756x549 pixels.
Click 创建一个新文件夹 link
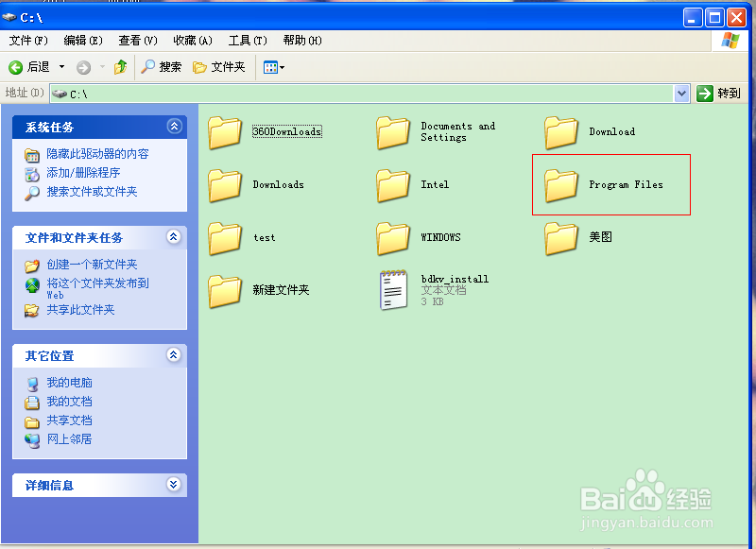point(92,265)
